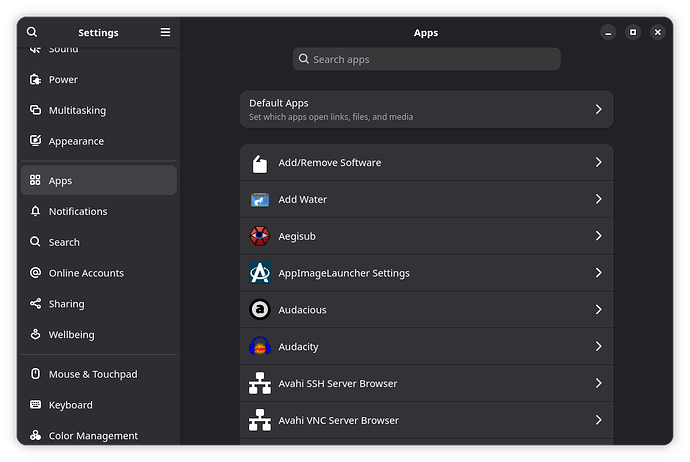The image size is (690, 462).
Task: Go to Mouse & Touchpad settings
Action: [x=99, y=374]
